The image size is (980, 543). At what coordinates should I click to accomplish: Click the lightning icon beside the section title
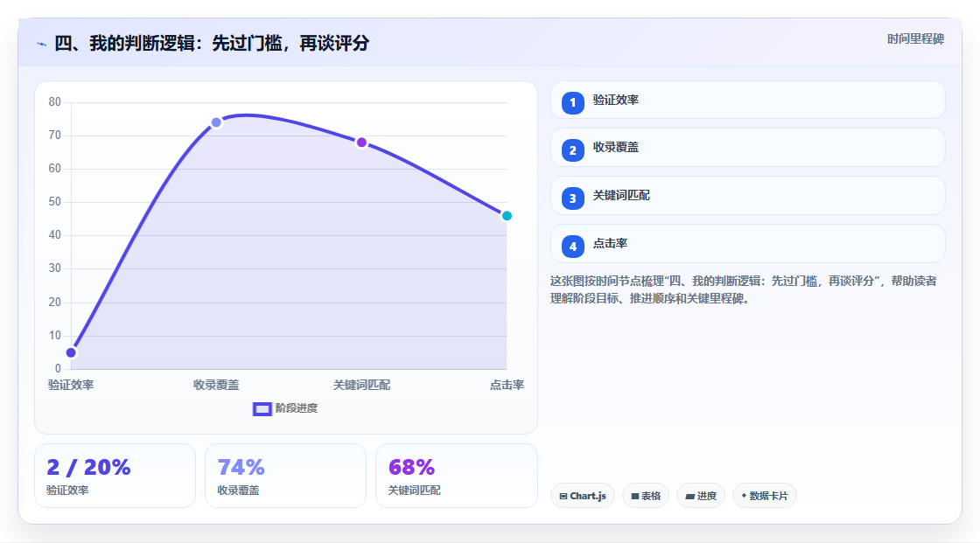(41, 44)
